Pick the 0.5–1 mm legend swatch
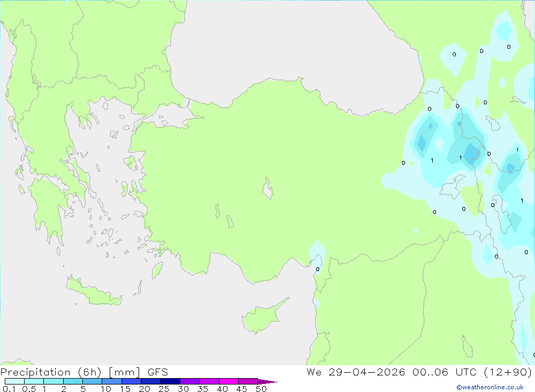 click(34, 381)
